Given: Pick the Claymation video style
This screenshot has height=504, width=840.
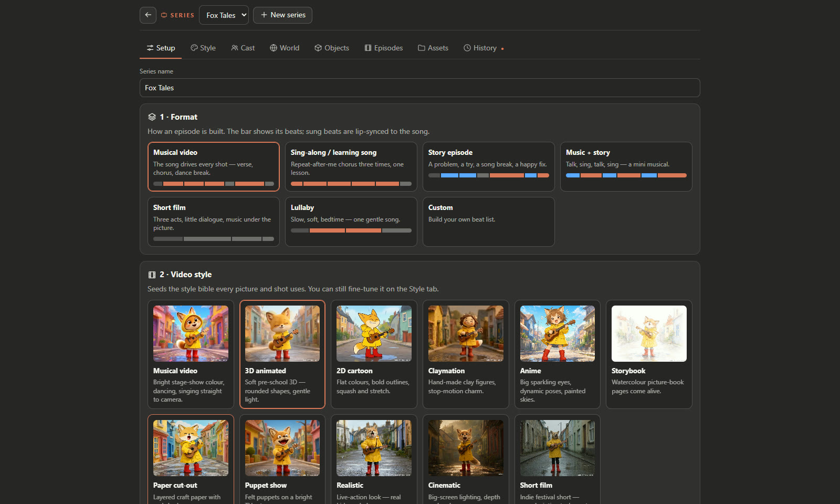Looking at the screenshot, I should [x=466, y=354].
